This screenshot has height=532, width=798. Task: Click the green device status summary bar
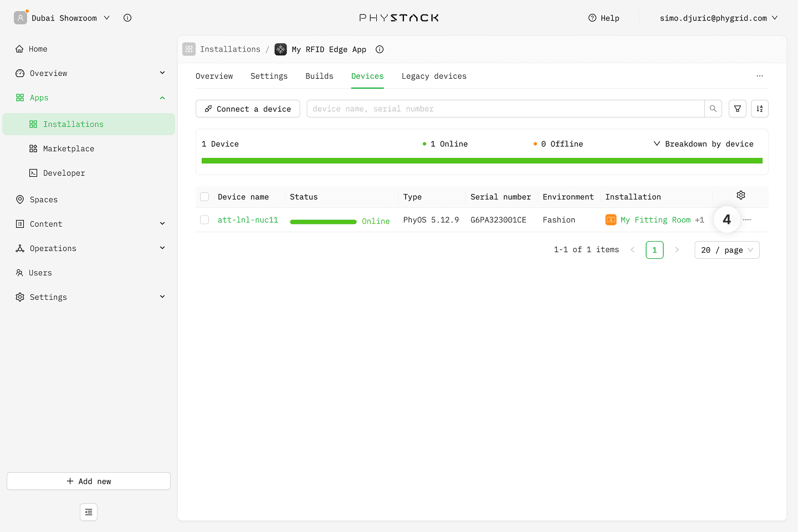[482, 161]
